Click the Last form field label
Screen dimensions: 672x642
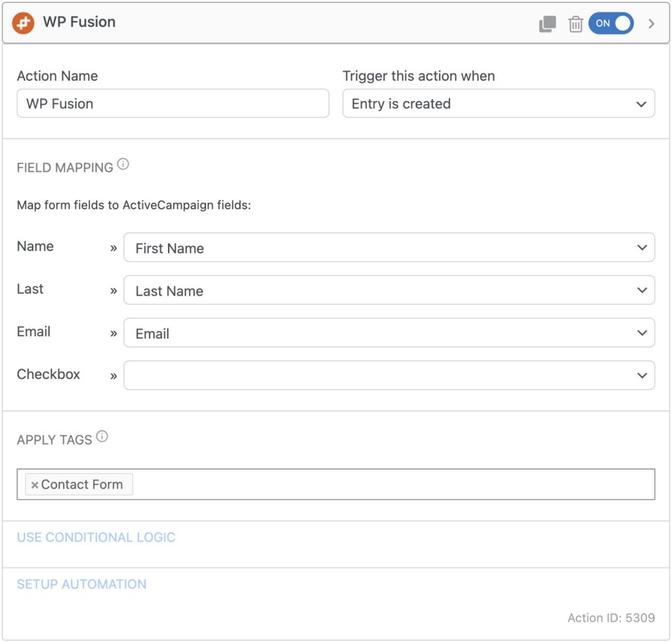tap(30, 289)
